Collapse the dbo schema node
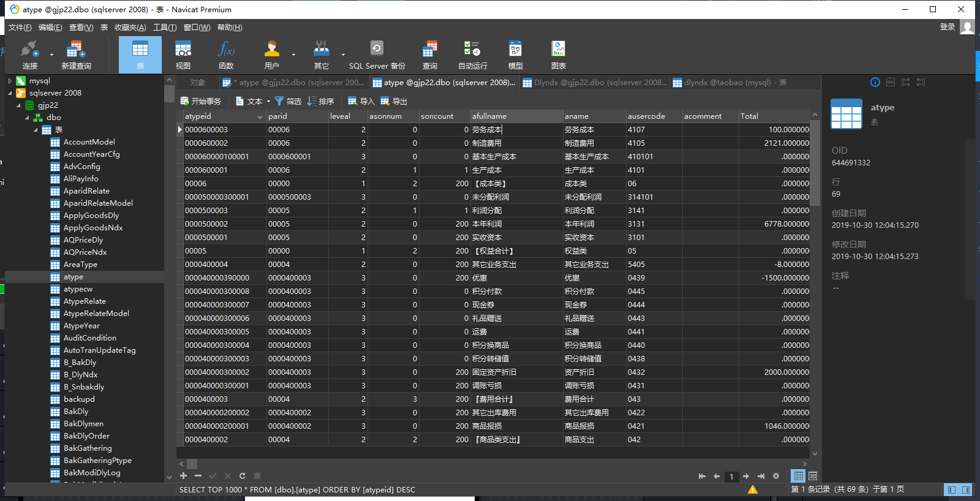Image resolution: width=980 pixels, height=501 pixels. tap(27, 118)
